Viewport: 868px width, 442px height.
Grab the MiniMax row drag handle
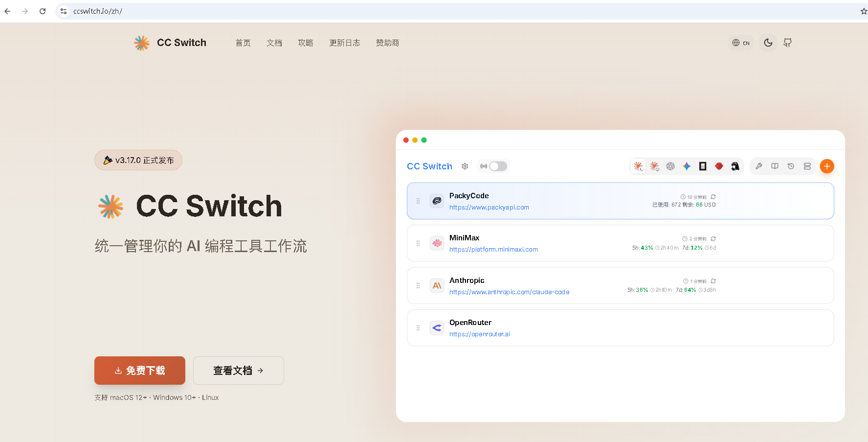pos(418,243)
